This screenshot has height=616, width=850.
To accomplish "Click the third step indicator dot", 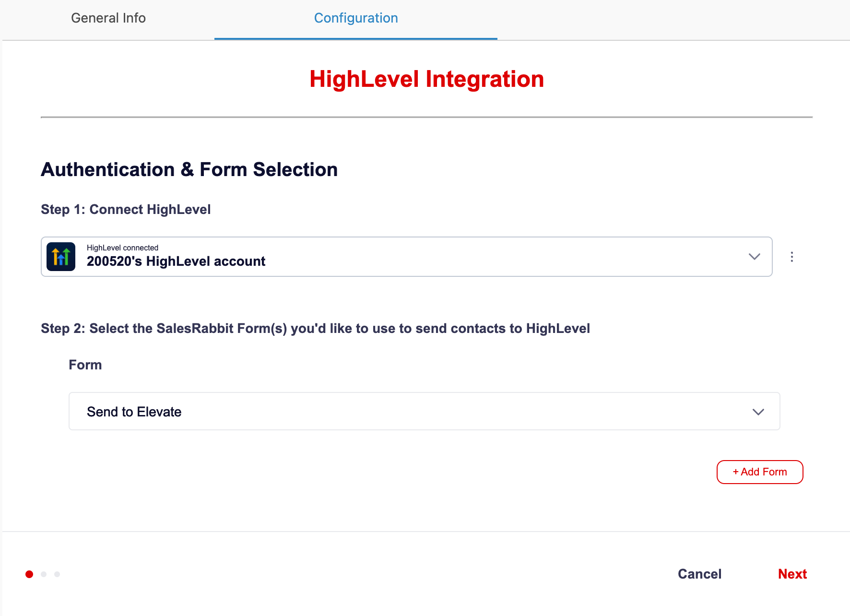I will (x=57, y=574).
